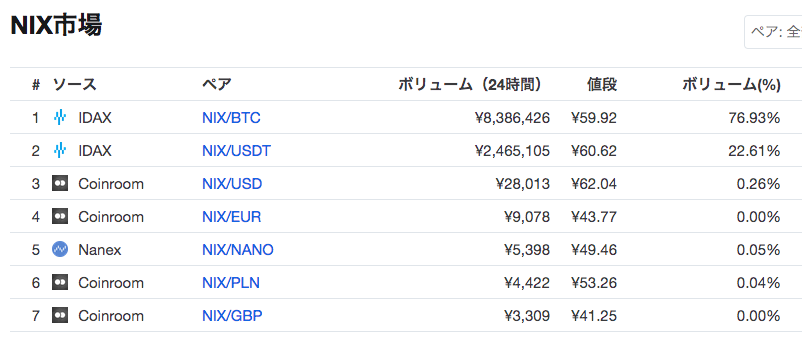Sort by ソース column header

[74, 84]
